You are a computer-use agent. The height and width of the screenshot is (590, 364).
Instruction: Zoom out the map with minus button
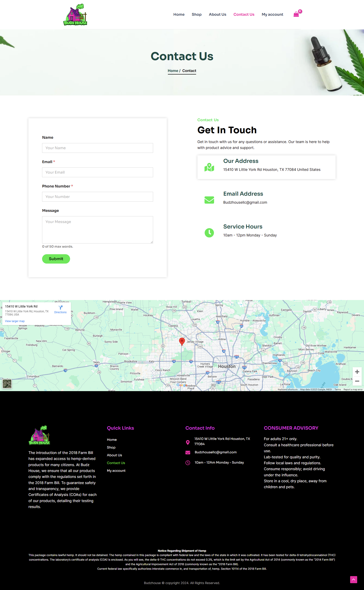[x=357, y=381]
